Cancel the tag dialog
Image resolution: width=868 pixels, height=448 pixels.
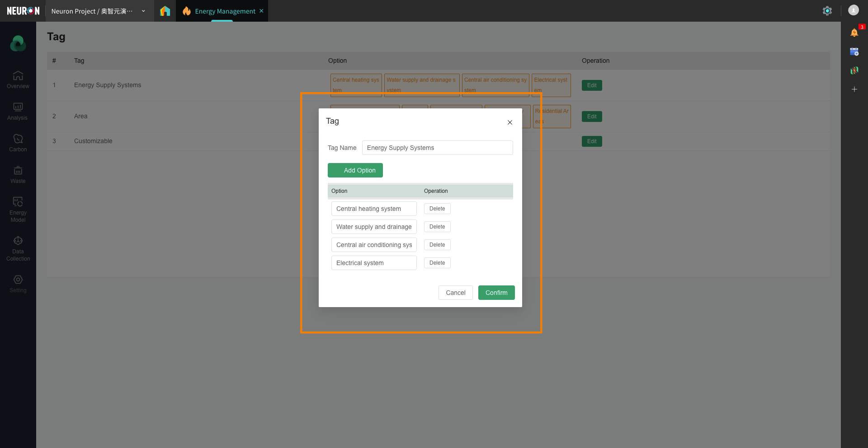pyautogui.click(x=455, y=293)
